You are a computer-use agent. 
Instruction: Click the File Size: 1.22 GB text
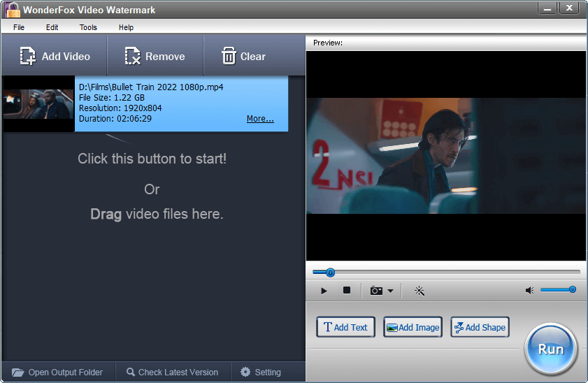tap(112, 98)
